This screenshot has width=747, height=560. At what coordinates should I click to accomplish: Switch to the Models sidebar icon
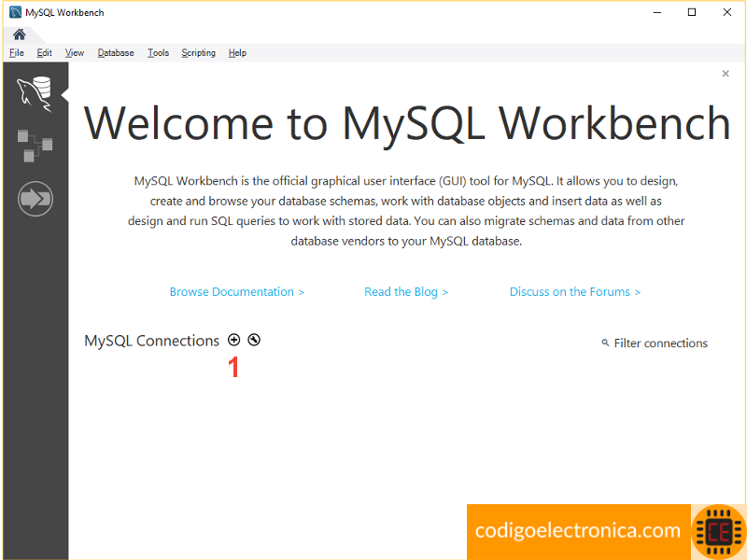click(35, 146)
